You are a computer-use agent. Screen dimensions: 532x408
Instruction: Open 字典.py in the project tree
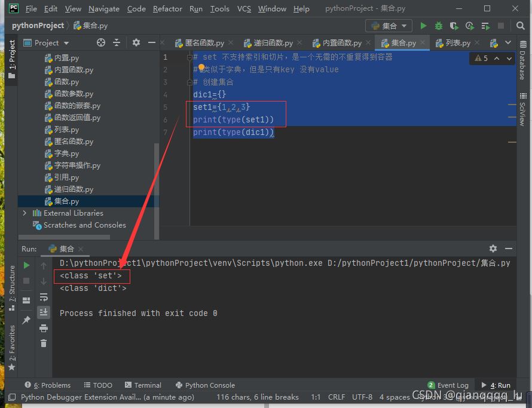coord(66,154)
